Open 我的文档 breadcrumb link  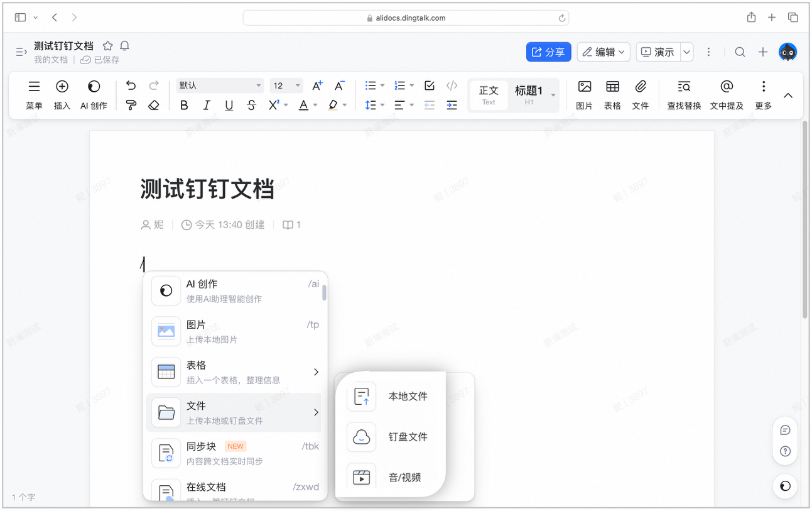point(51,60)
